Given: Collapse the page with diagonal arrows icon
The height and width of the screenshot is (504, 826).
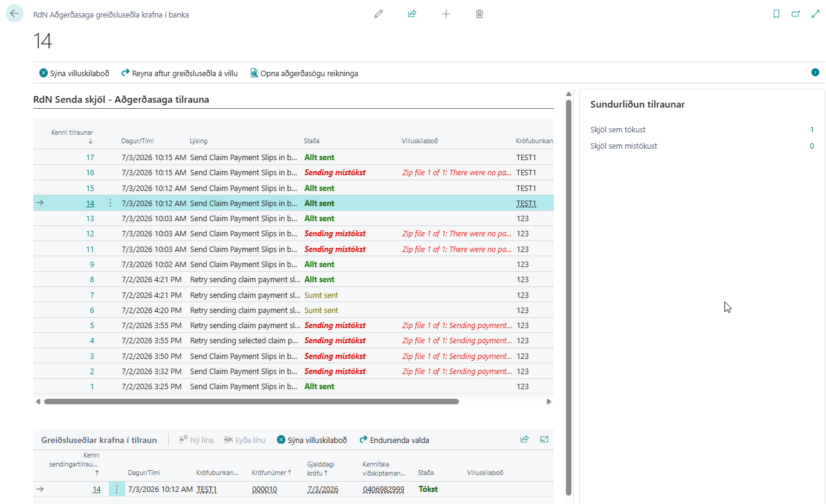Looking at the screenshot, I should point(815,14).
